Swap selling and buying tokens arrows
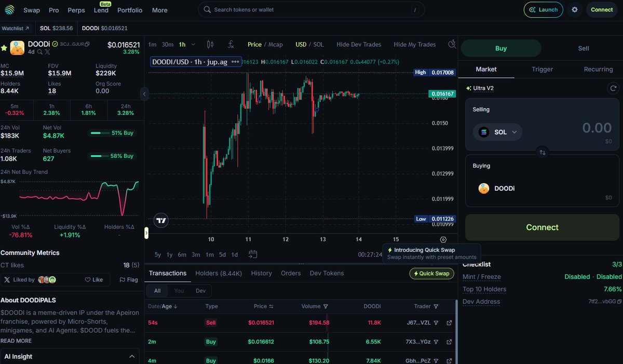 (542, 152)
